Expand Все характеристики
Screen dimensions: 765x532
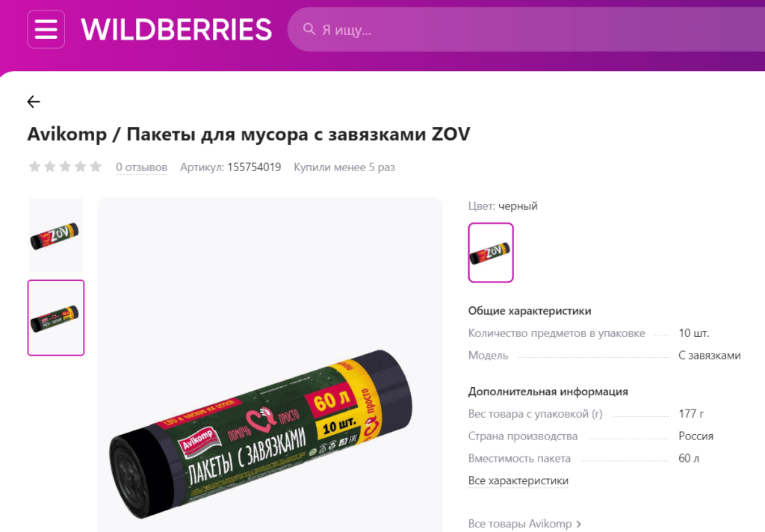point(518,480)
